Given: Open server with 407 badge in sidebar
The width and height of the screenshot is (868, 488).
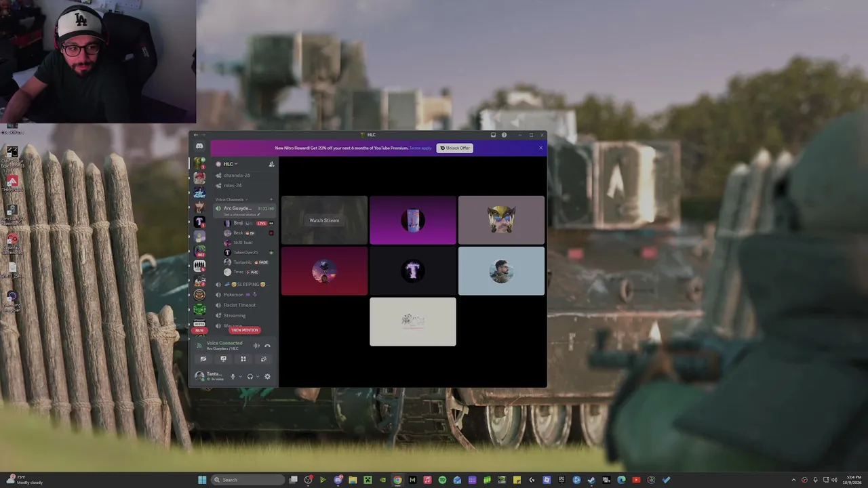Looking at the screenshot, I should 199,251.
